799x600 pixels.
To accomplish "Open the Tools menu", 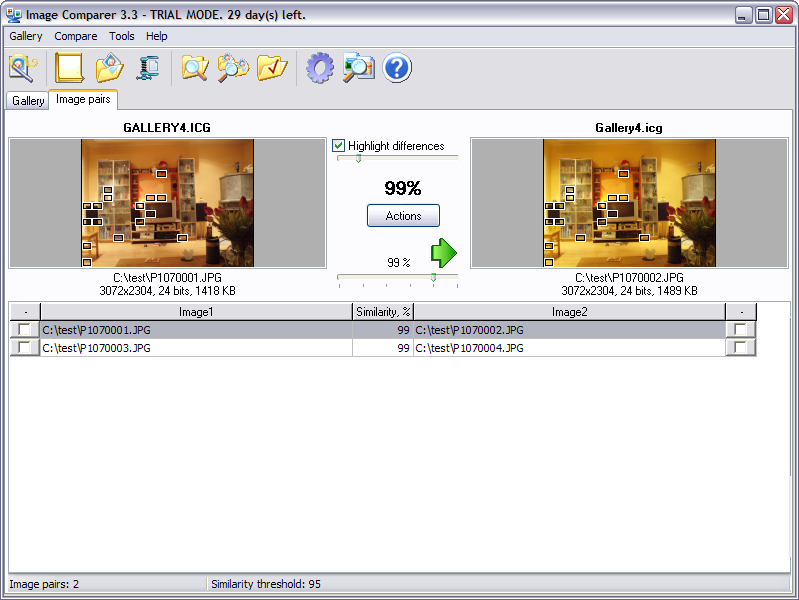I will tap(122, 36).
